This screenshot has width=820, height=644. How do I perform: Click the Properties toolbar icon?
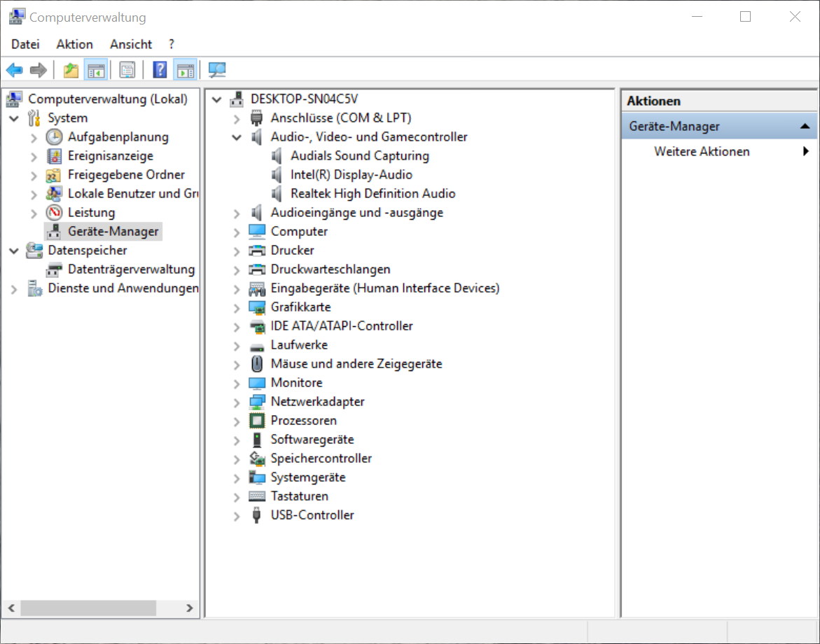(x=127, y=70)
